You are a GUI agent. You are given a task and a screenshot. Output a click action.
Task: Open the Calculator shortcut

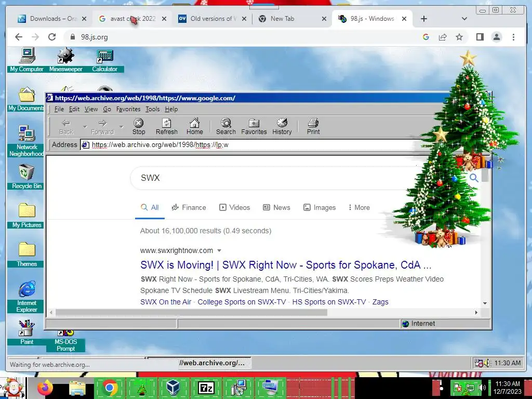pos(104,60)
